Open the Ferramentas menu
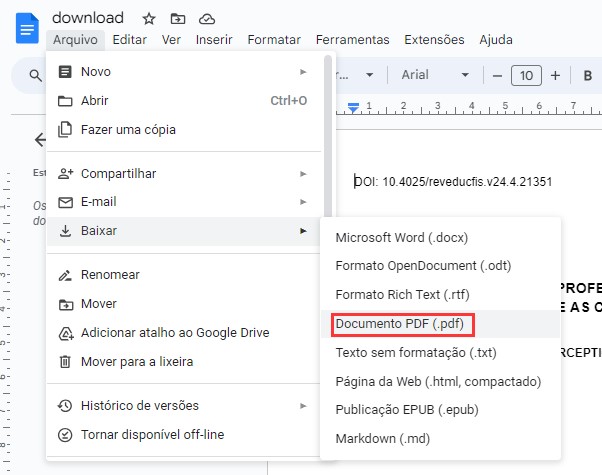 (x=352, y=40)
